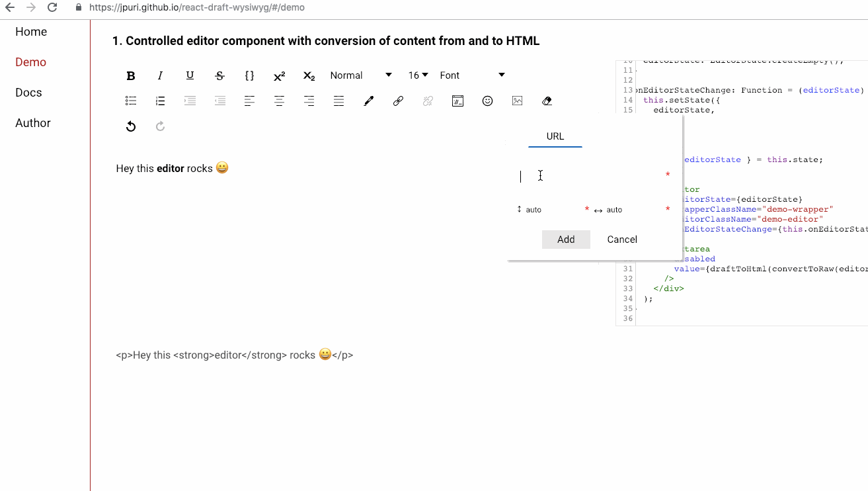Viewport: 868px width, 491px height.
Task: Open the font size 16 dropdown
Action: coord(416,75)
